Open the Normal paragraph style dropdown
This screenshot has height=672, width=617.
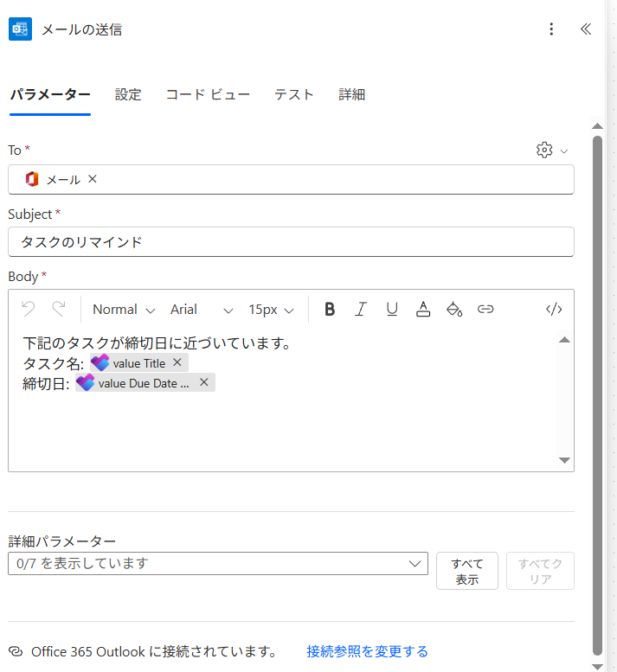[x=124, y=310]
